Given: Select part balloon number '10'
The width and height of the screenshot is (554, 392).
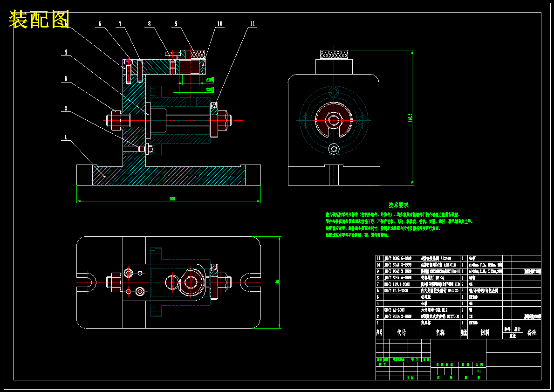Looking at the screenshot, I should 220,24.
